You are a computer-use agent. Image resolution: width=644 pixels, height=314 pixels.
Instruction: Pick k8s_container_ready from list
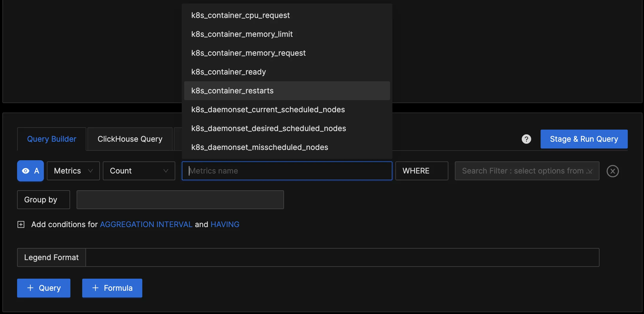coord(287,72)
